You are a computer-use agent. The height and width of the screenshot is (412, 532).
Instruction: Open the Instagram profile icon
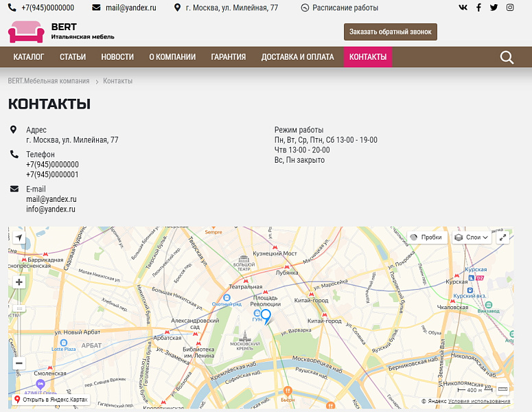click(510, 8)
